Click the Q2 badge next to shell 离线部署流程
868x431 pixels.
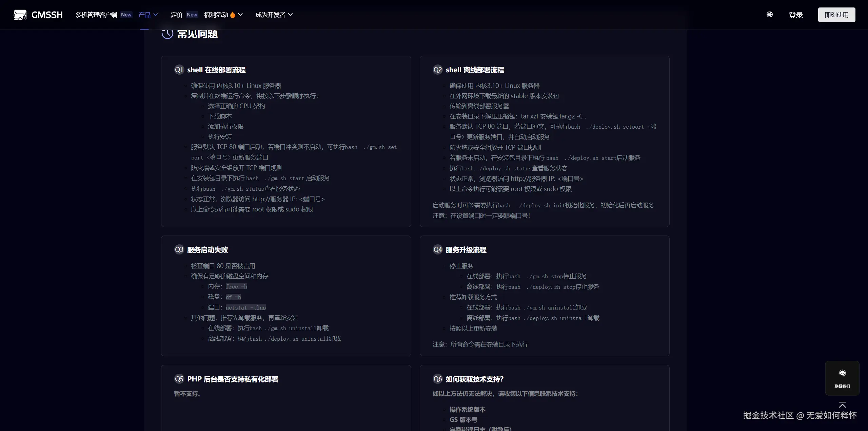click(x=437, y=70)
